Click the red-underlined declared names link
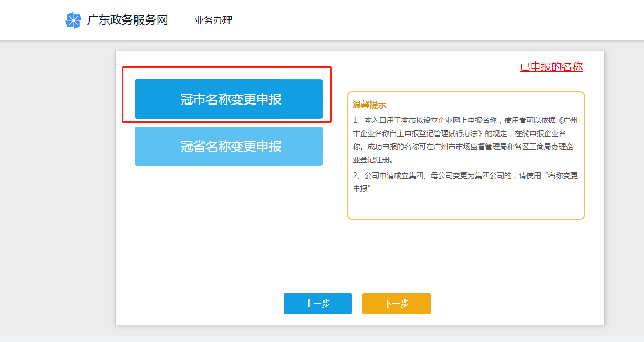644x342 pixels. pyautogui.click(x=550, y=67)
